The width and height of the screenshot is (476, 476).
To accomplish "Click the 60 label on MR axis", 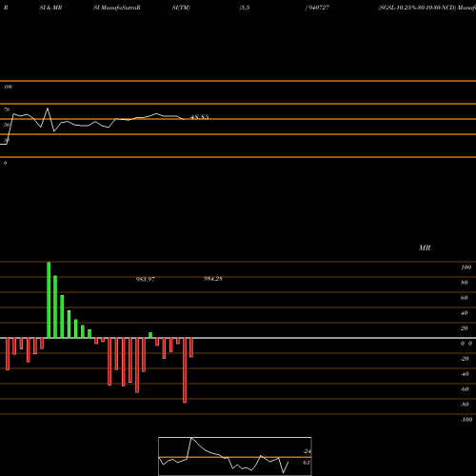I will (x=465, y=298).
